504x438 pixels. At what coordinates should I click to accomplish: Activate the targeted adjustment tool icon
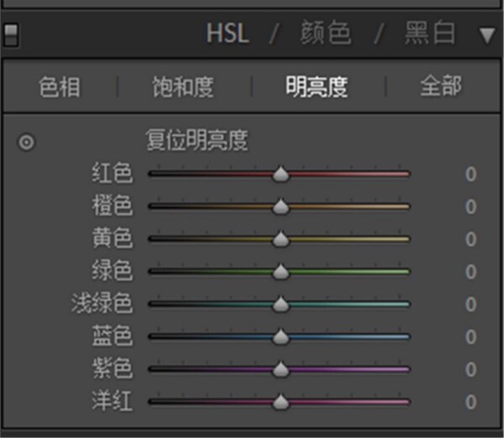click(26, 142)
